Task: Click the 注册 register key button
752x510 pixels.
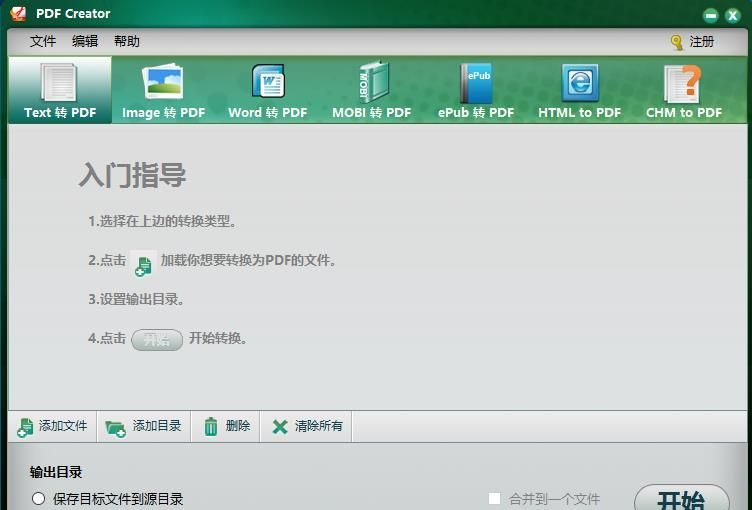Action: (x=692, y=42)
